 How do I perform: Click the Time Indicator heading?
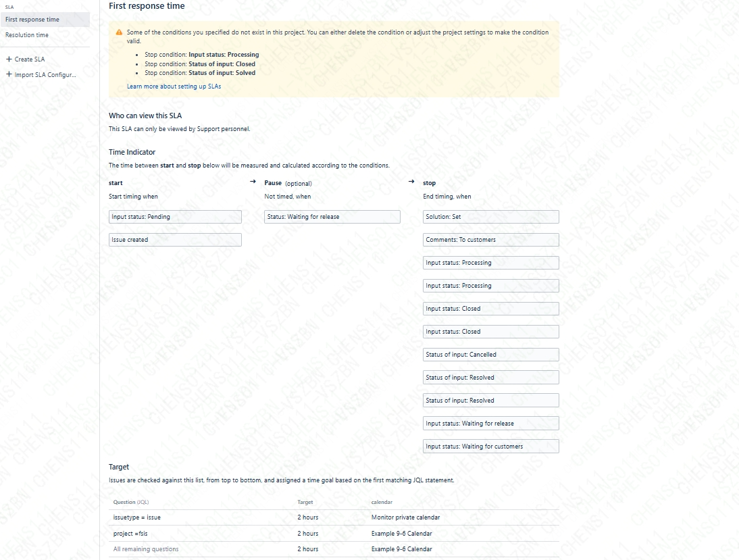pyautogui.click(x=132, y=152)
